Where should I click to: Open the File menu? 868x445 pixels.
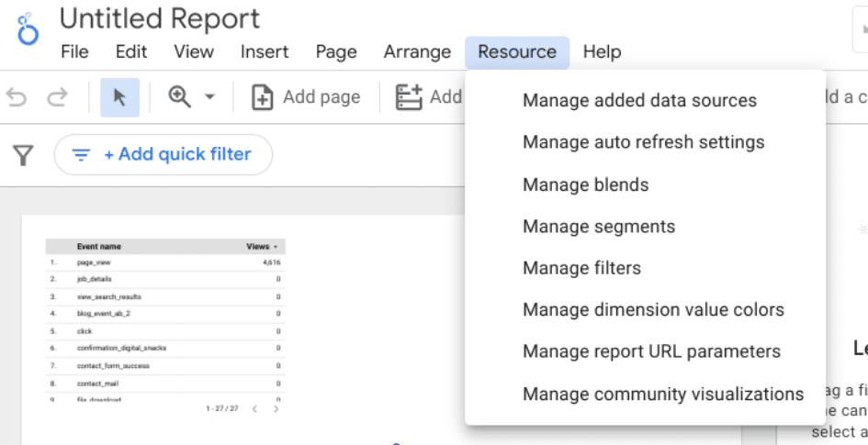click(74, 52)
